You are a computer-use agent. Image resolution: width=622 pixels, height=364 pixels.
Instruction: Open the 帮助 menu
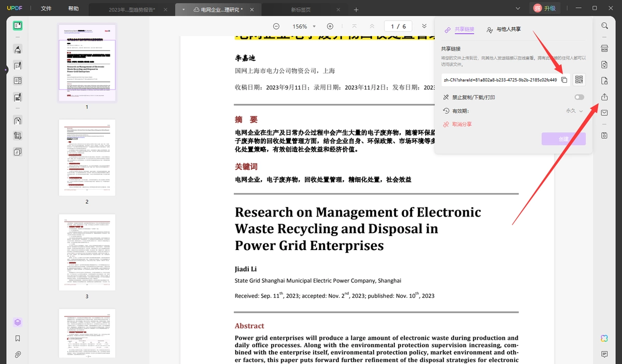tap(74, 9)
